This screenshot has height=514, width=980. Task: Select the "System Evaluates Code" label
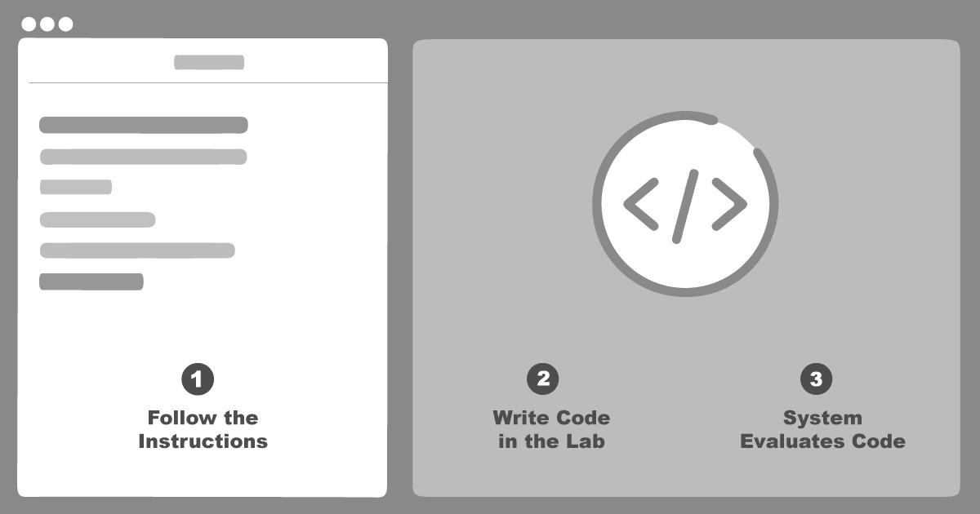822,429
